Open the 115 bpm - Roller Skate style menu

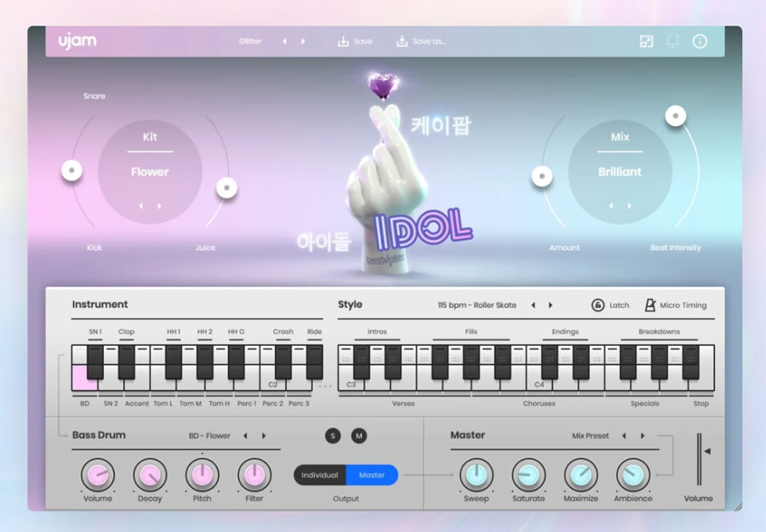coord(477,306)
